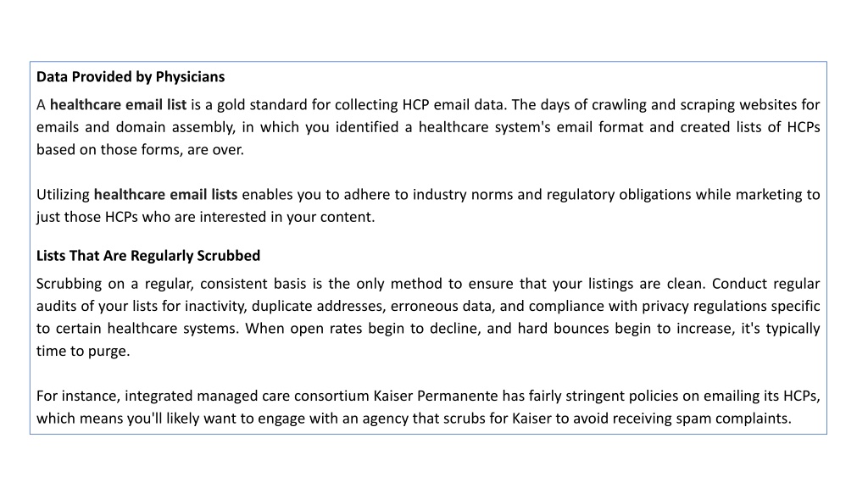Click the bold 'healthcare email list' text
868x488 pixels.
pyautogui.click(x=119, y=105)
